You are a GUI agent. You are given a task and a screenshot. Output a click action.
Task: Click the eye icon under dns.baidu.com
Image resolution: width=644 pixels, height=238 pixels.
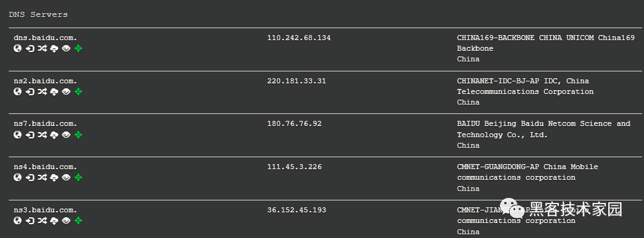coord(66,48)
